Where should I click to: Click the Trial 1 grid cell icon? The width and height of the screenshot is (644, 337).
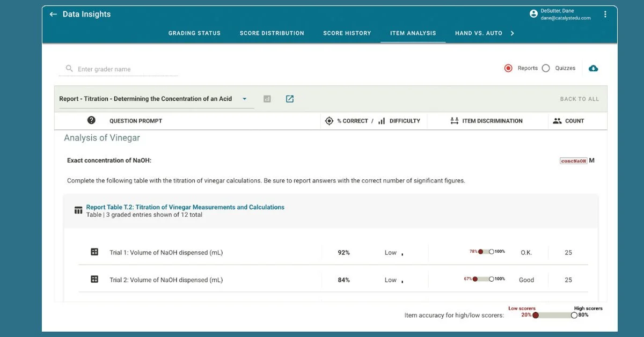(94, 252)
